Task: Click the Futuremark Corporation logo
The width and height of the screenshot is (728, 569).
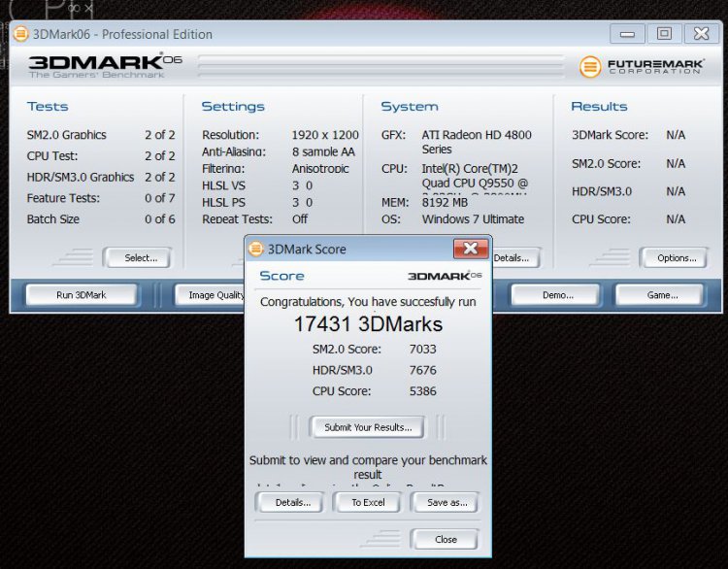Action: coord(642,66)
